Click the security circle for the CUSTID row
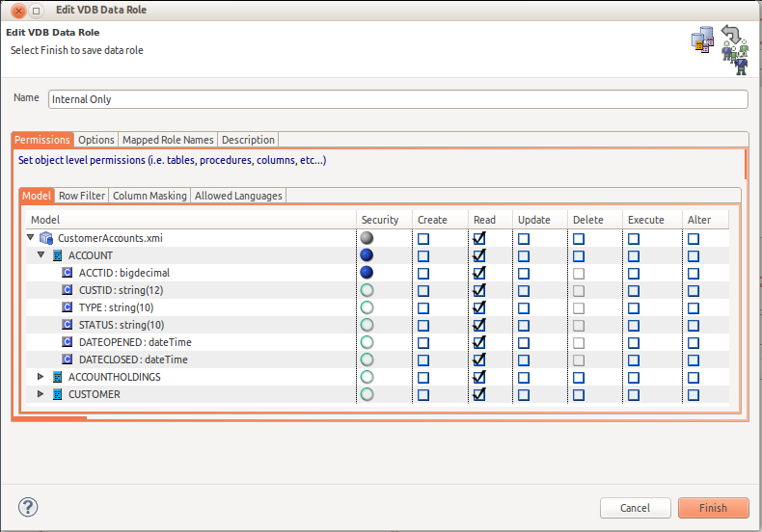 pyautogui.click(x=367, y=290)
